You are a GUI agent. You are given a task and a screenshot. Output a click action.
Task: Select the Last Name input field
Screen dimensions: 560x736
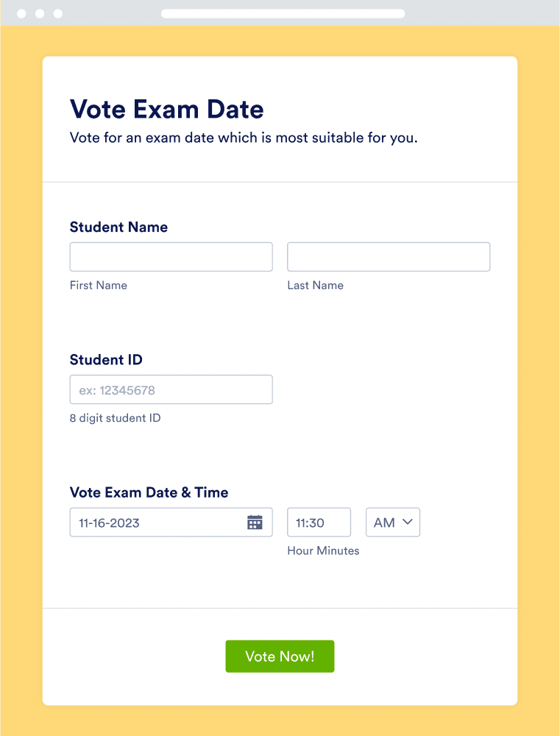coord(388,256)
